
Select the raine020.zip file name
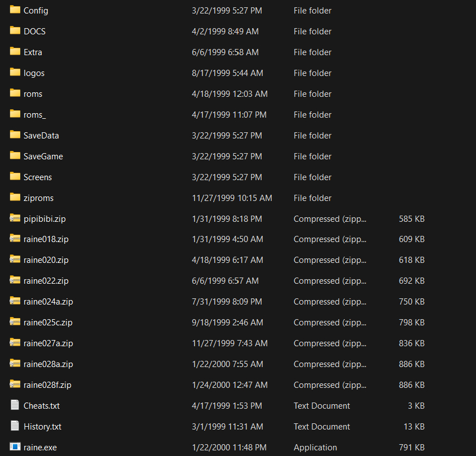pyautogui.click(x=46, y=260)
